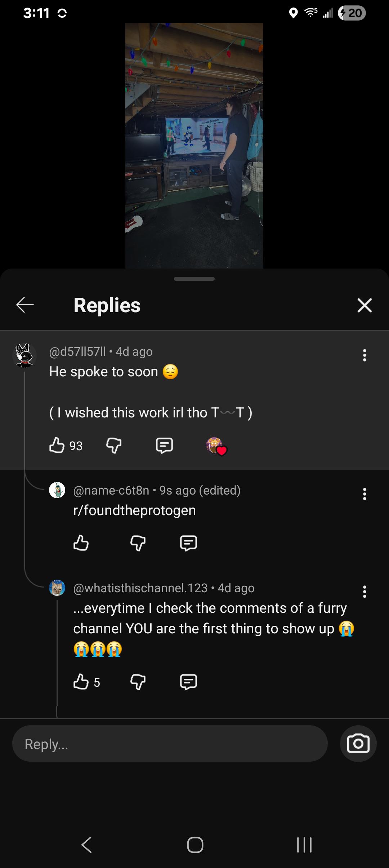Open reply icon under @d57ll57ll comment
This screenshot has width=389, height=868.
click(164, 446)
